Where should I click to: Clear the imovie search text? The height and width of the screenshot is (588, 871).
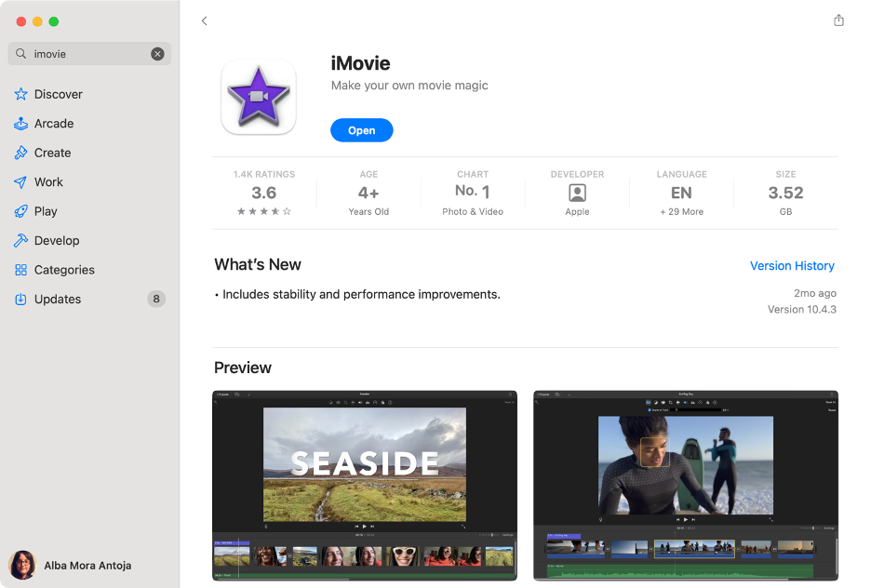point(158,53)
